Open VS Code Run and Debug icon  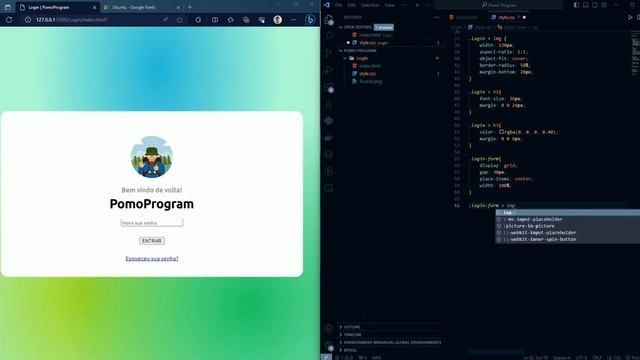(329, 70)
